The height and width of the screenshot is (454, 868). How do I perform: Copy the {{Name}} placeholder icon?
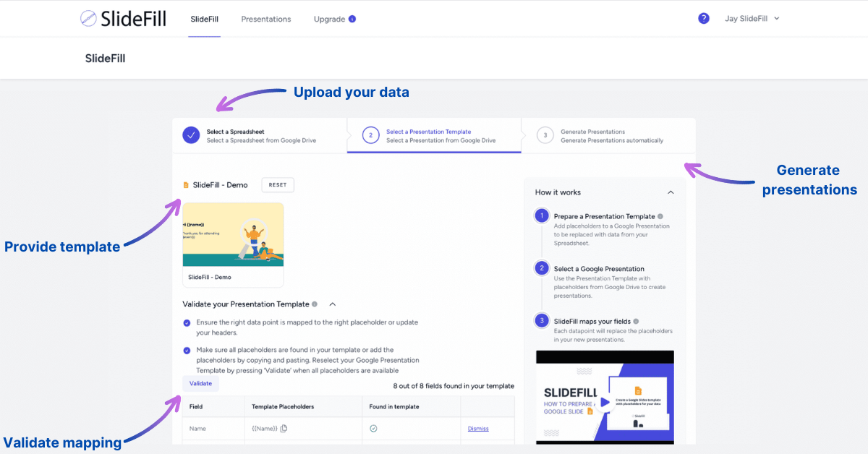click(284, 429)
